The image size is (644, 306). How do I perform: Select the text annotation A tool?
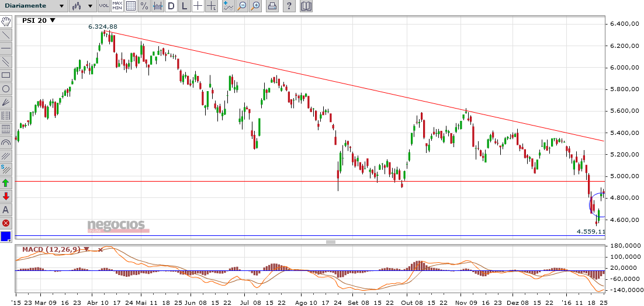[6, 210]
